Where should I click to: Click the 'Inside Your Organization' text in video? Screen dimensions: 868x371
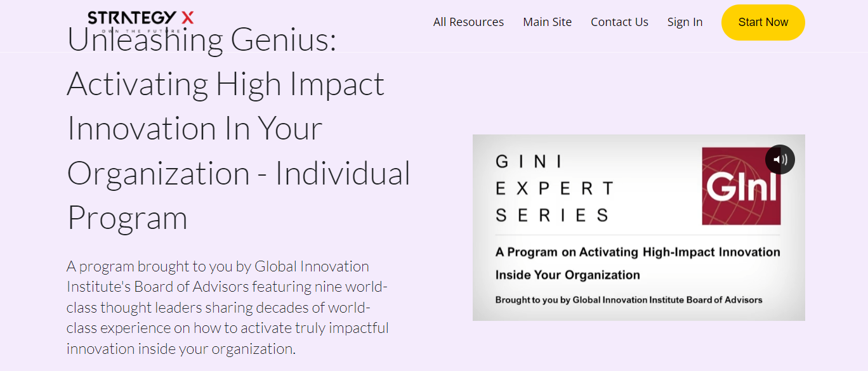point(567,275)
